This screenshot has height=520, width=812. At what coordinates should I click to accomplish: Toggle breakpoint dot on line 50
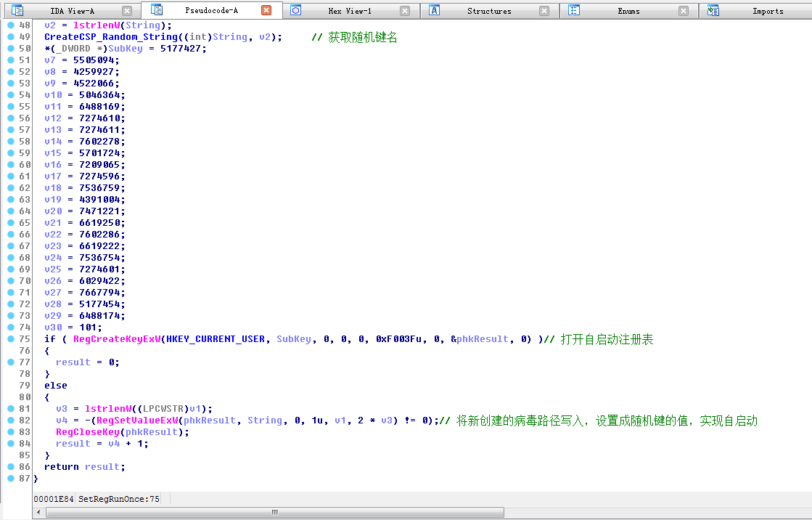coord(11,48)
